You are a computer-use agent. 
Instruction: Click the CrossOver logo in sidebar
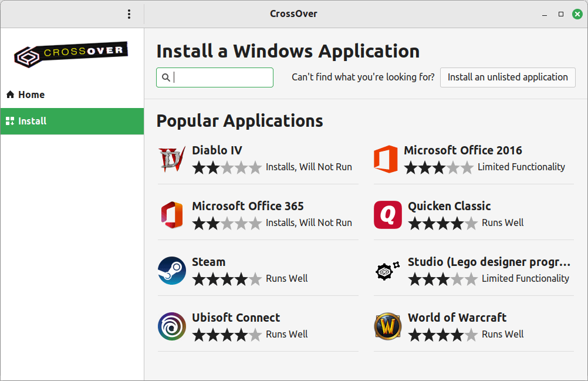click(x=71, y=55)
